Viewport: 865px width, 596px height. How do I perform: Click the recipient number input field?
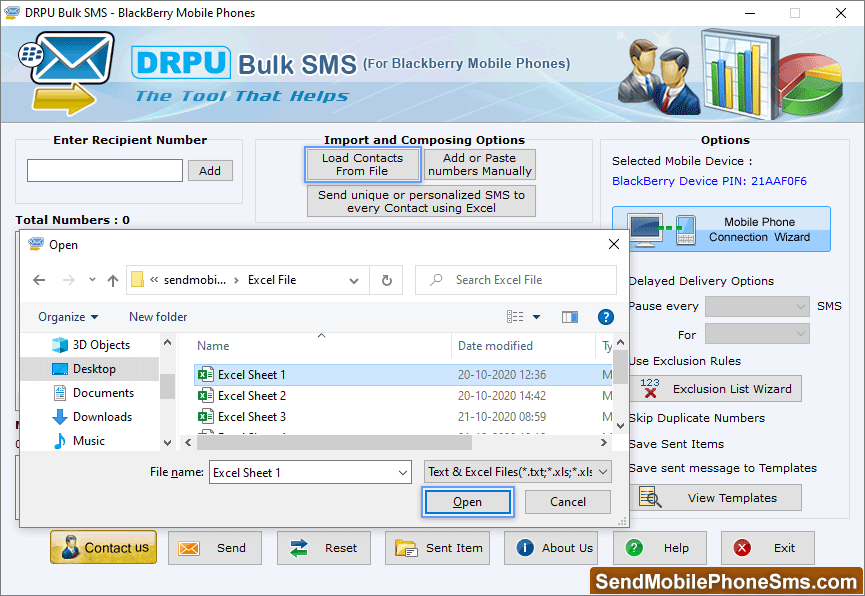pyautogui.click(x=105, y=171)
